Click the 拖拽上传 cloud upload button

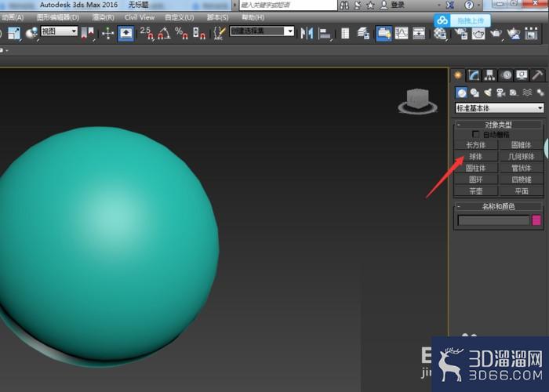[462, 20]
